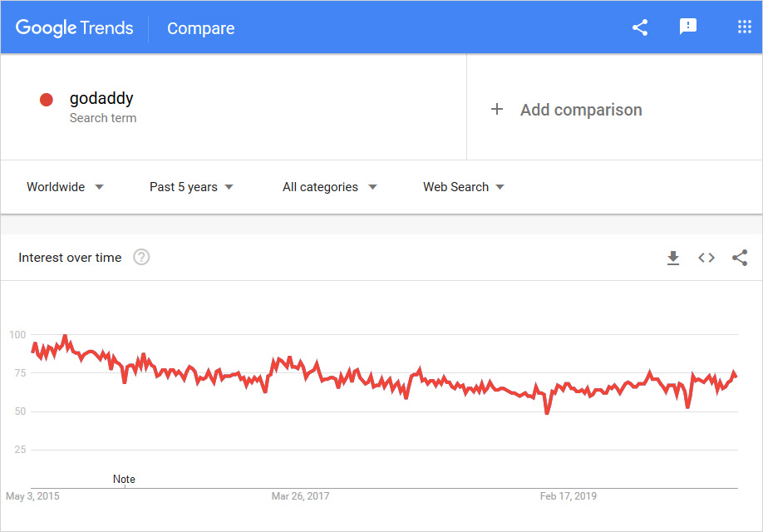This screenshot has width=763, height=532.
Task: Open the Worldwide region dropdown
Action: [x=65, y=187]
